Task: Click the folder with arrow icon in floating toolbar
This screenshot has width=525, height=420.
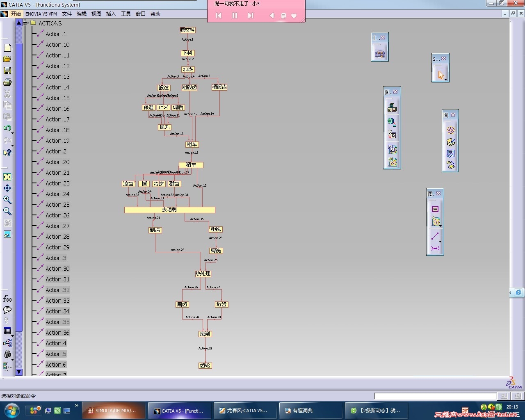Action: [451, 165]
